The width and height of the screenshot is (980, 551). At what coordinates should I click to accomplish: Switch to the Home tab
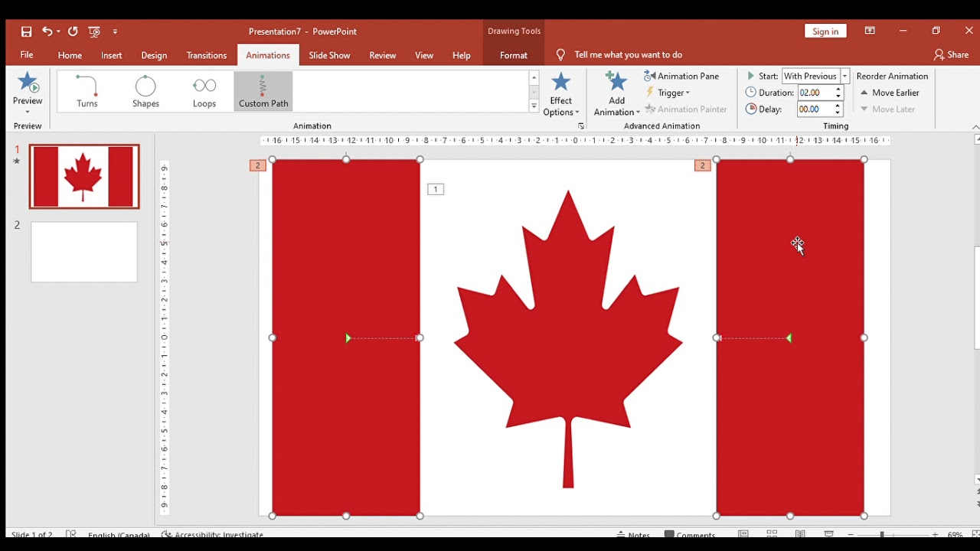pyautogui.click(x=70, y=55)
